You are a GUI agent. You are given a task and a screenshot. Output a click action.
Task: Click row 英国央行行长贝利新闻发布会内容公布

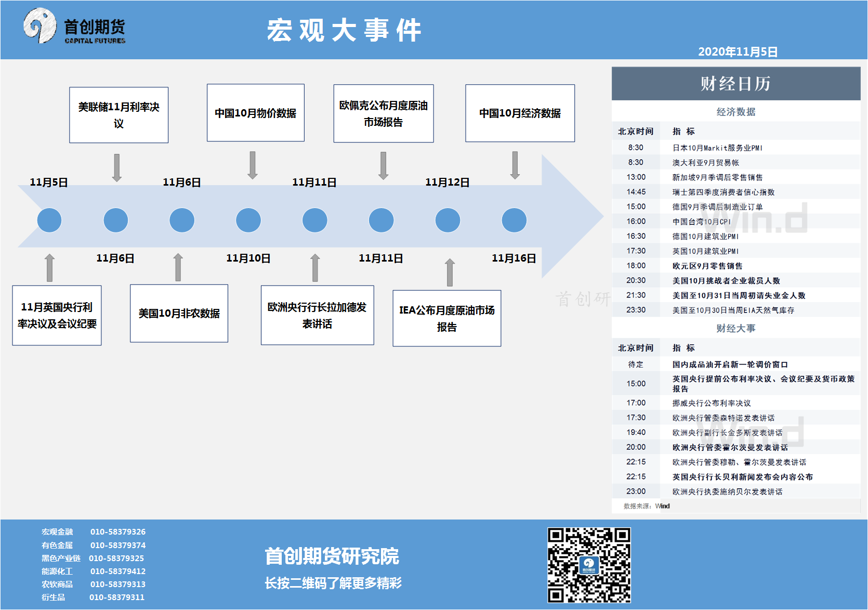[x=736, y=477]
